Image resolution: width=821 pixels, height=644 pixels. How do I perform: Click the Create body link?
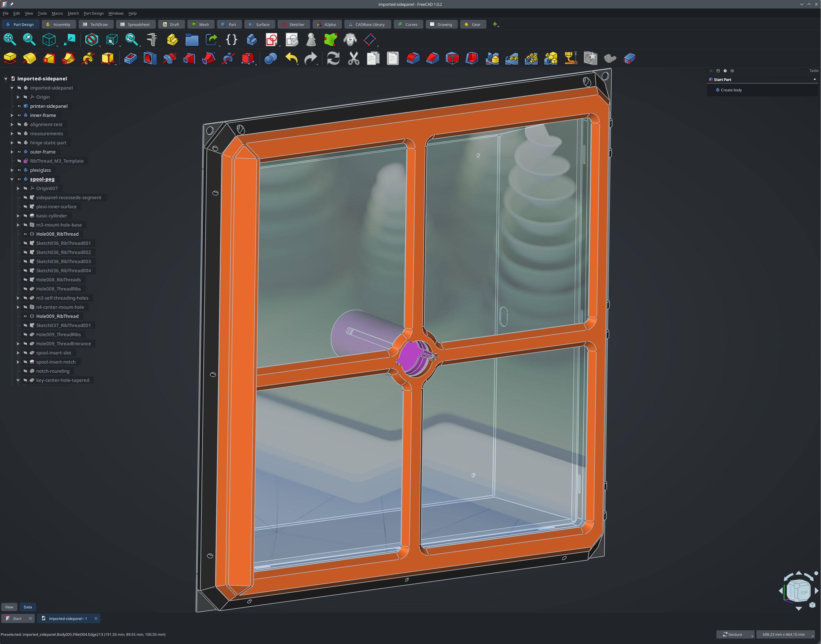(x=731, y=90)
